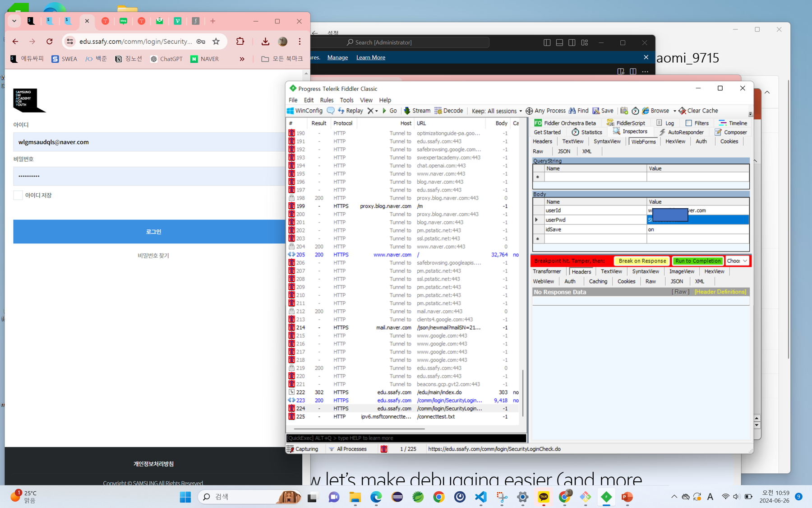Screen dimensions: 812x508
Task: Open KakaoTalk from the taskbar
Action: pyautogui.click(x=544, y=497)
